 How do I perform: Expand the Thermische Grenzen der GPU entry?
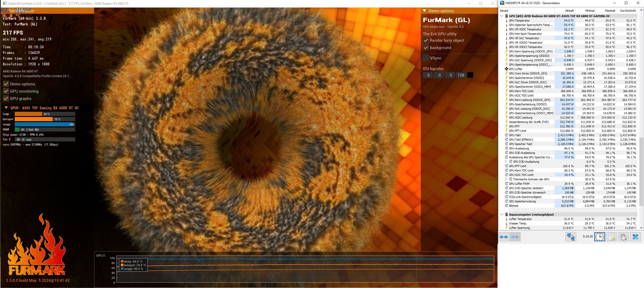pos(506,179)
